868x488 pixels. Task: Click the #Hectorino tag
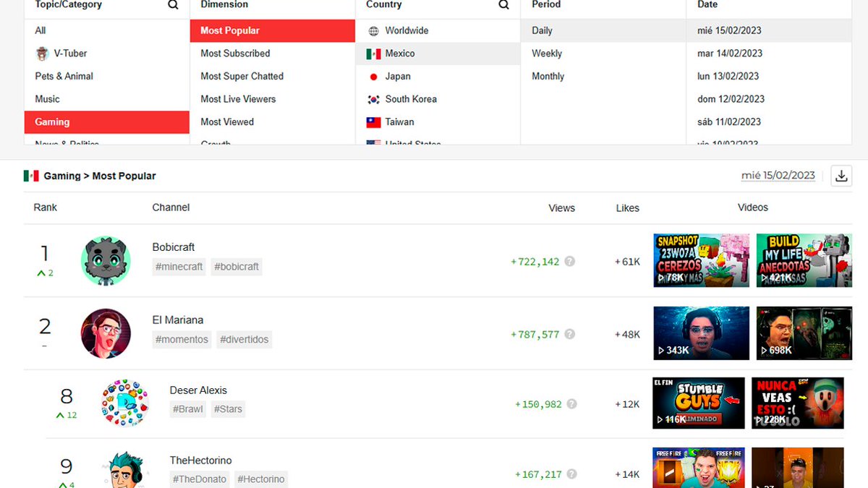coord(261,479)
